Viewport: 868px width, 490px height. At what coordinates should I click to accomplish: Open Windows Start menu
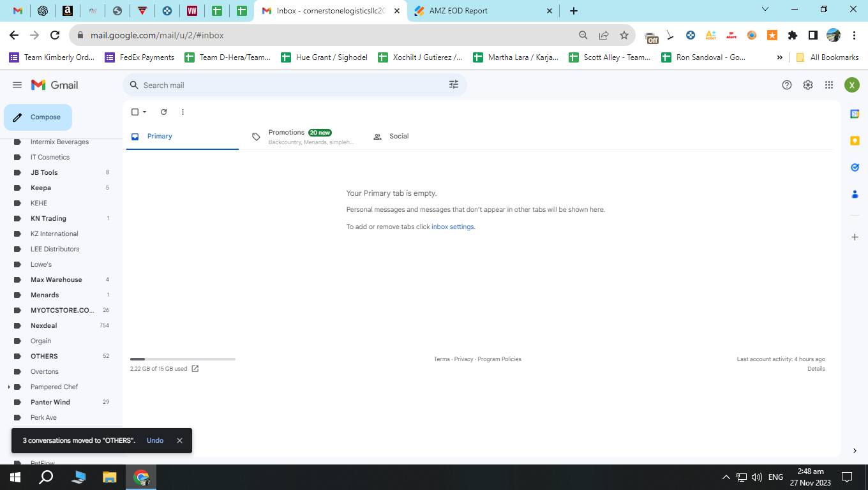15,477
